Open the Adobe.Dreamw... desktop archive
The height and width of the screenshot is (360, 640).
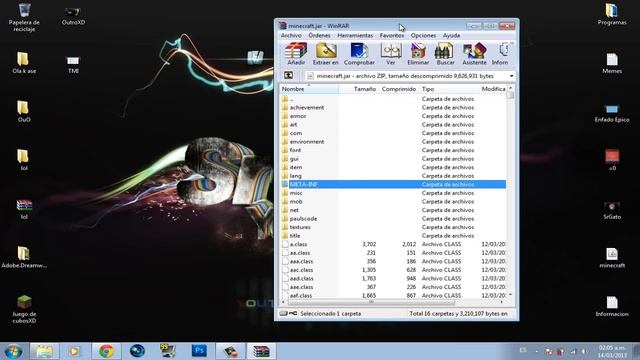pos(24,258)
